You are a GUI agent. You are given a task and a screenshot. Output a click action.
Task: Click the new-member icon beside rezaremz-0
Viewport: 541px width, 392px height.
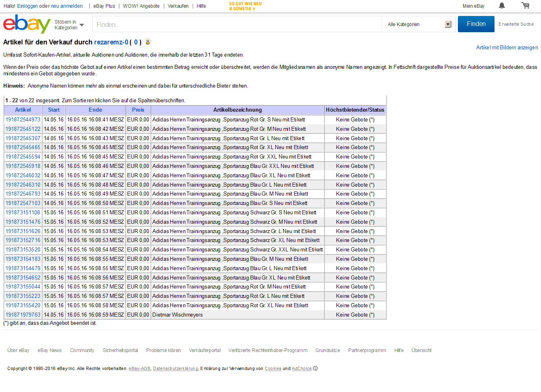tap(148, 42)
